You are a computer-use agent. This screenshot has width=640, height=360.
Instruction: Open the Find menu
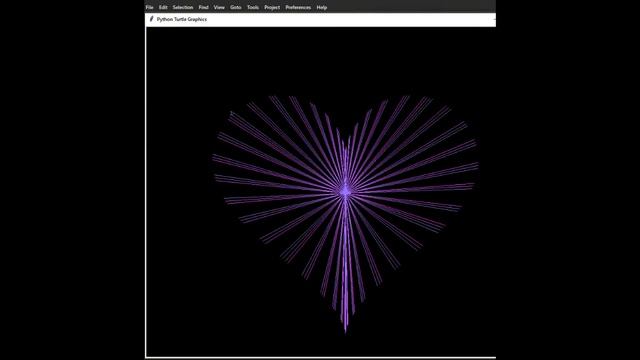tap(203, 7)
